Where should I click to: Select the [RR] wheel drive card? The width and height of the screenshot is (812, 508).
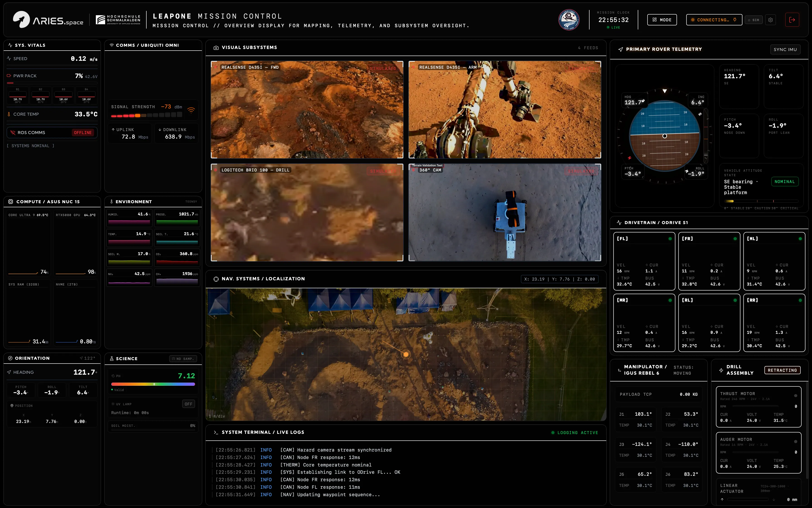click(x=774, y=323)
